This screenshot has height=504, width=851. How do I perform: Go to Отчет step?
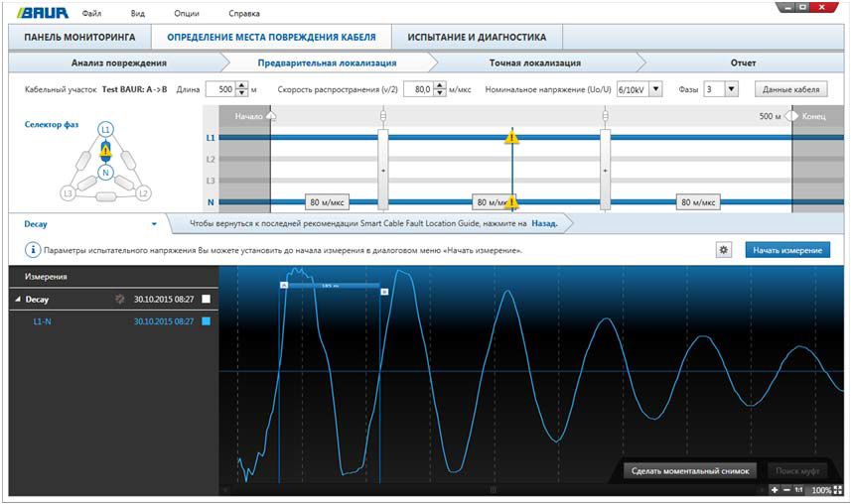pos(743,63)
